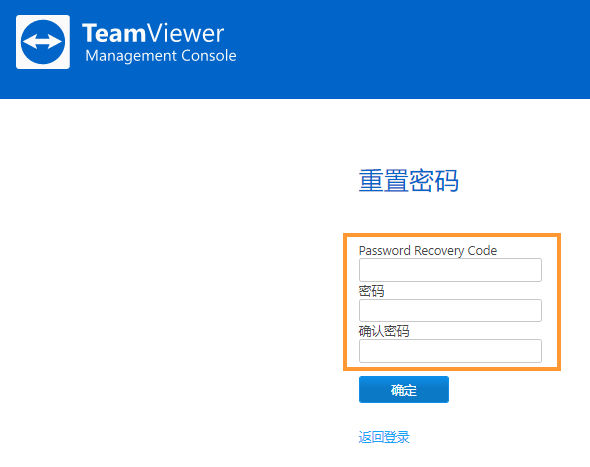
Task: Click the Password Recovery Code label
Action: (428, 251)
